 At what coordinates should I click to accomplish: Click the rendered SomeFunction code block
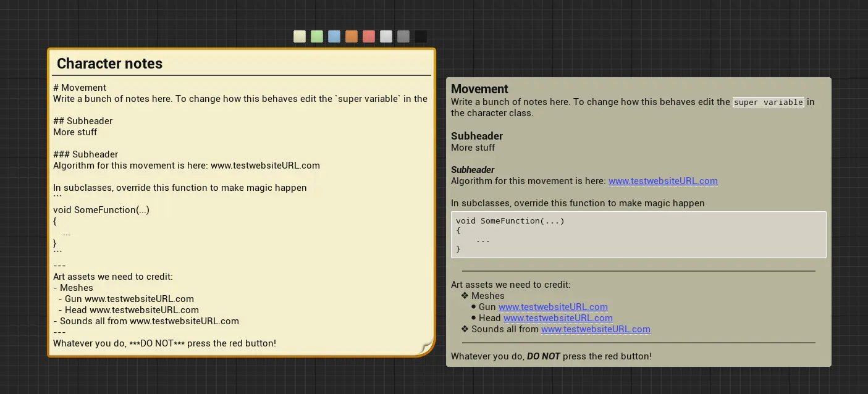coord(638,235)
